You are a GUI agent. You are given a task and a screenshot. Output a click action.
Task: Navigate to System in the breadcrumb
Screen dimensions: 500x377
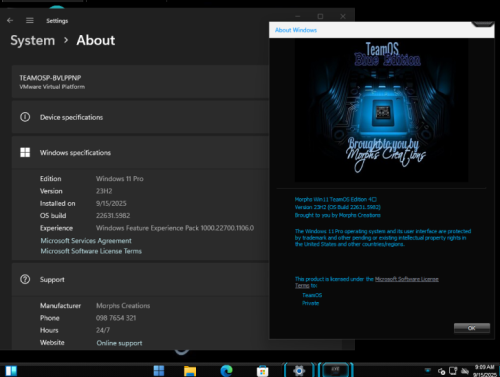pos(33,40)
